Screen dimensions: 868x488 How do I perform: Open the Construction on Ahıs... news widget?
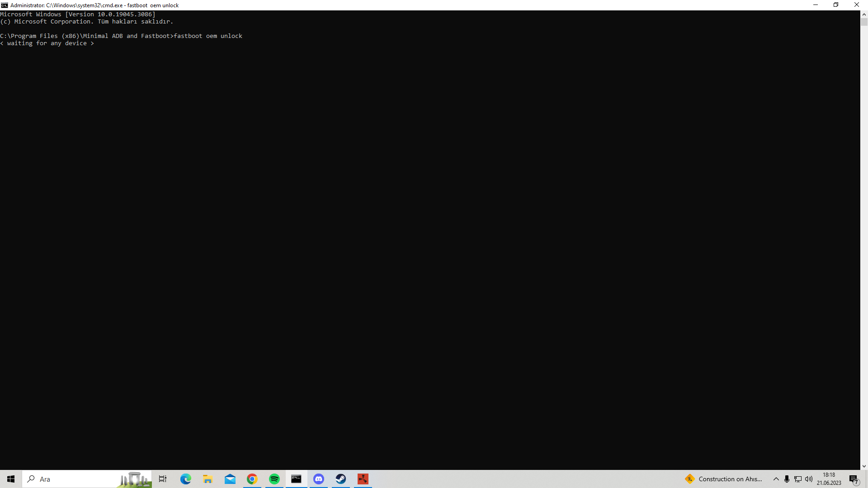[723, 479]
